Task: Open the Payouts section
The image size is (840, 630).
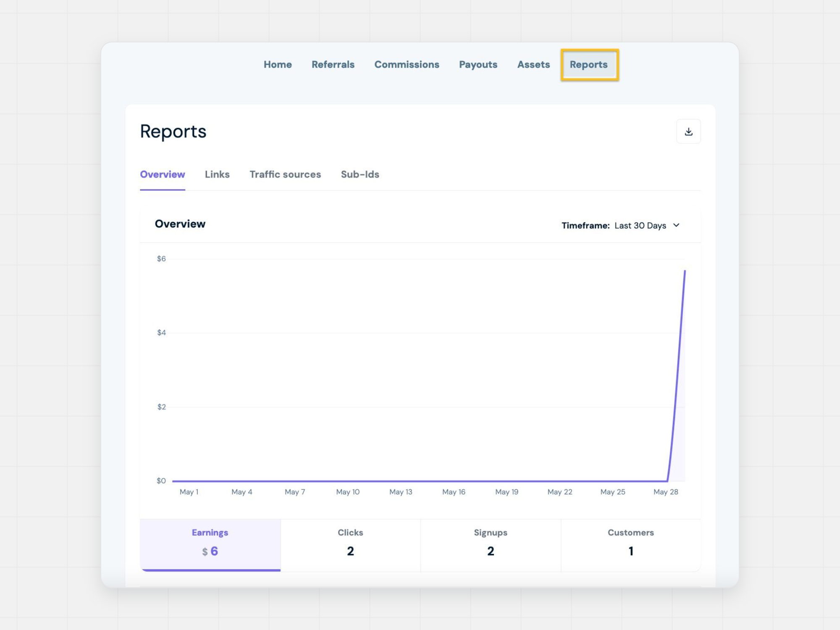Action: (x=478, y=65)
